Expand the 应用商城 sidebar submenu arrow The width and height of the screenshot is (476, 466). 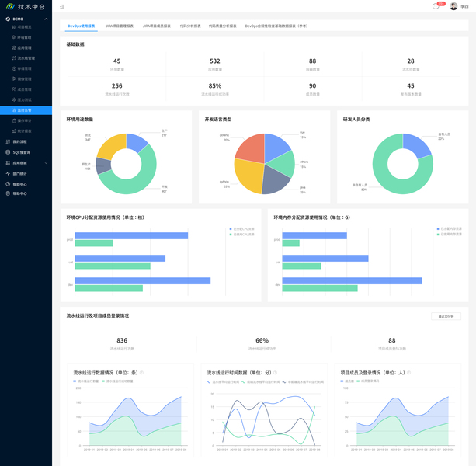pyautogui.click(x=46, y=163)
